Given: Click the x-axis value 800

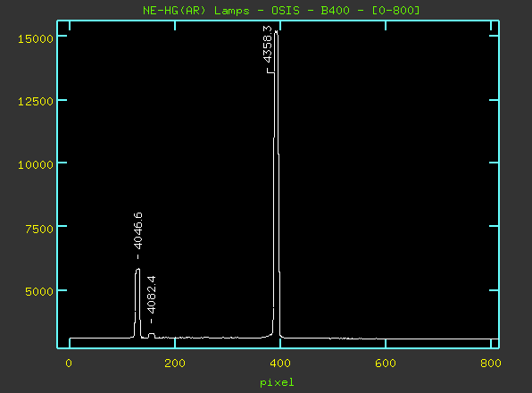Looking at the screenshot, I should click(491, 364).
